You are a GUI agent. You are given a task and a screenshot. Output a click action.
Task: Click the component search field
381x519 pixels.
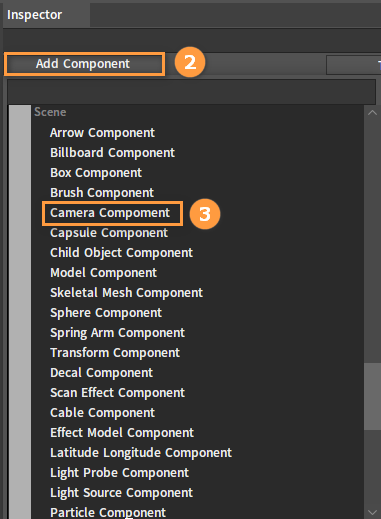pos(192,91)
